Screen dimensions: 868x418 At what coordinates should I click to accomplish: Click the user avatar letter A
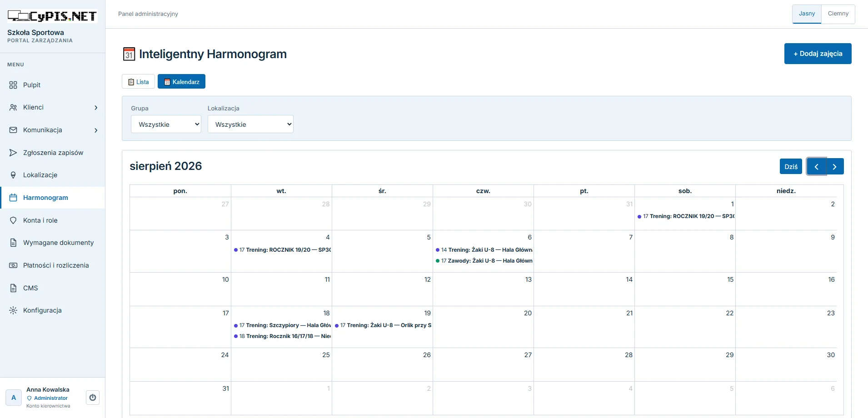(x=14, y=398)
